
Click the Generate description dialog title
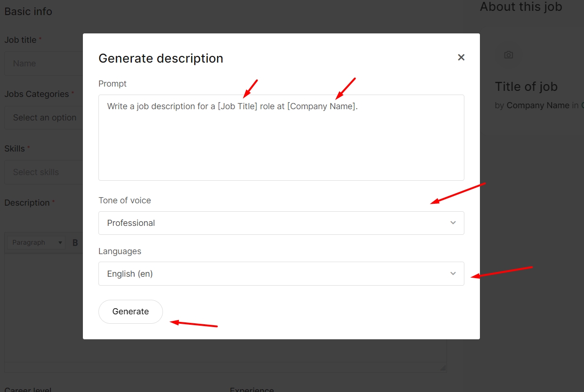click(x=161, y=58)
